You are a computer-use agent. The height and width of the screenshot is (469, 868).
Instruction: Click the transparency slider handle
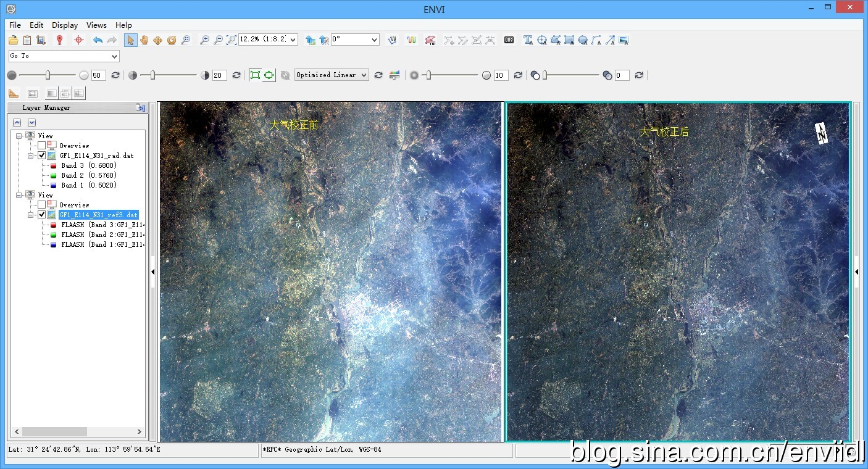[x=545, y=75]
